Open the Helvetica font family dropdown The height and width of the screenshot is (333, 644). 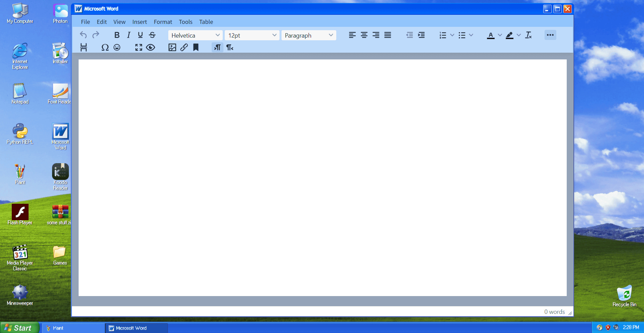pos(195,35)
